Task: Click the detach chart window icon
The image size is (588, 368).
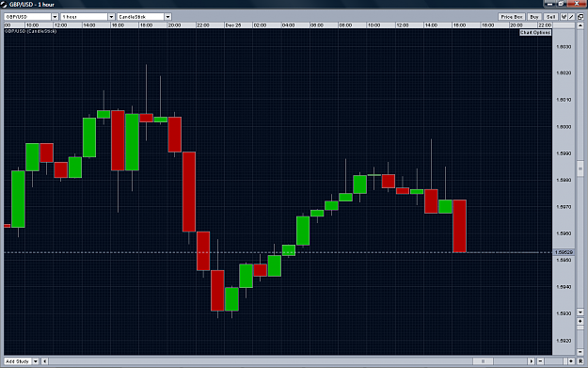Action: pyautogui.click(x=580, y=17)
